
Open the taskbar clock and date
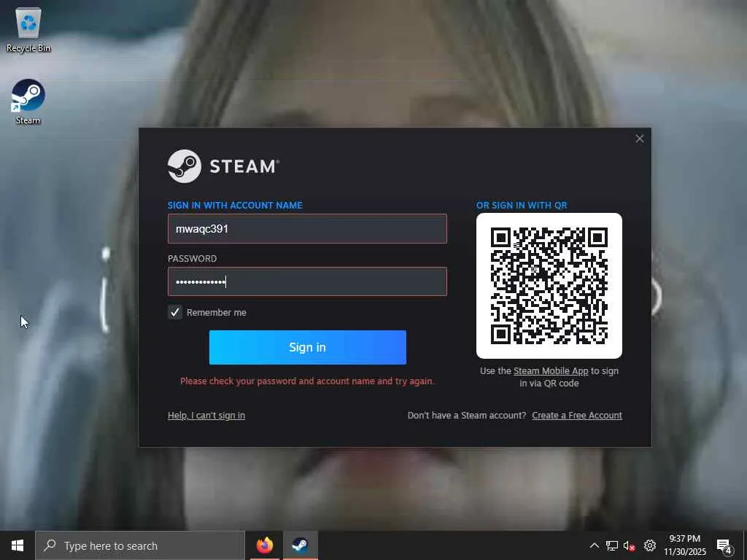pyautogui.click(x=684, y=545)
